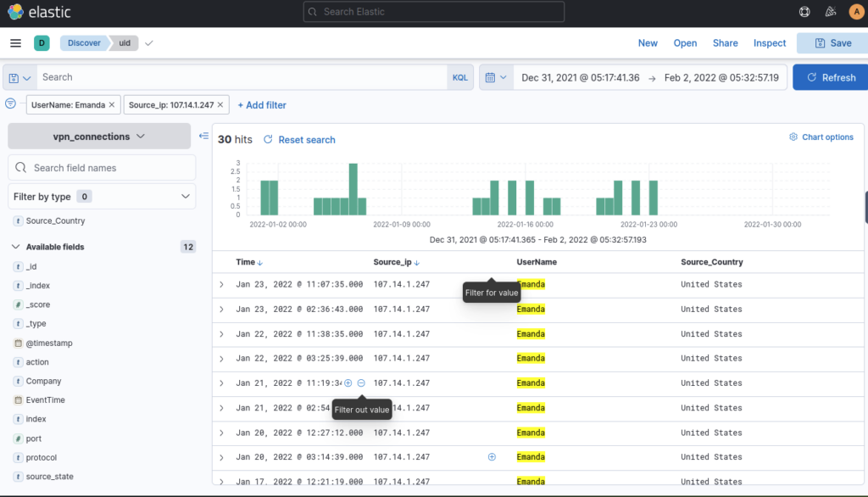Click the green D space avatar
This screenshot has height=497, width=868.
pyautogui.click(x=42, y=42)
